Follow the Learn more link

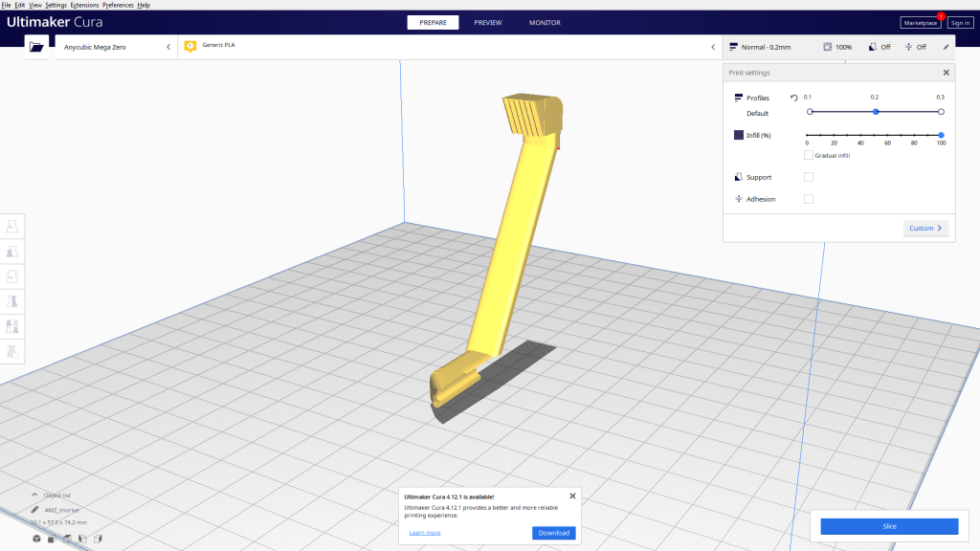[x=425, y=533]
